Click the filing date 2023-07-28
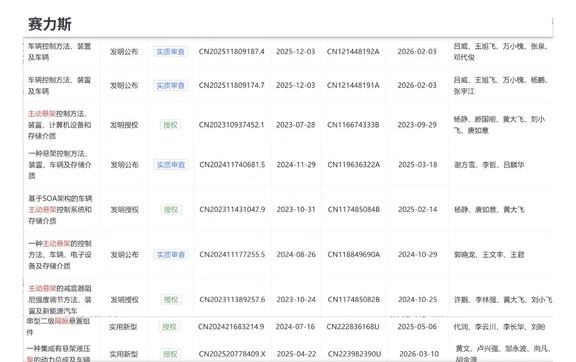 point(296,125)
